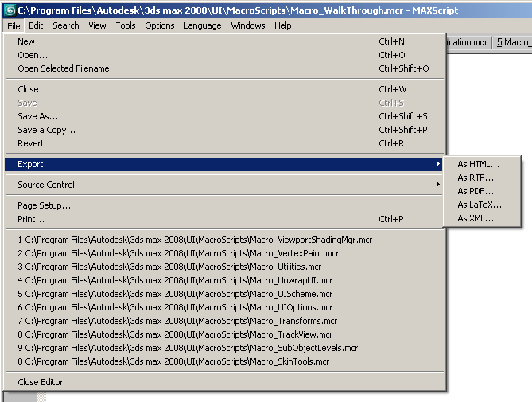This screenshot has height=402, width=532.
Task: Open the Options menu
Action: pos(160,25)
